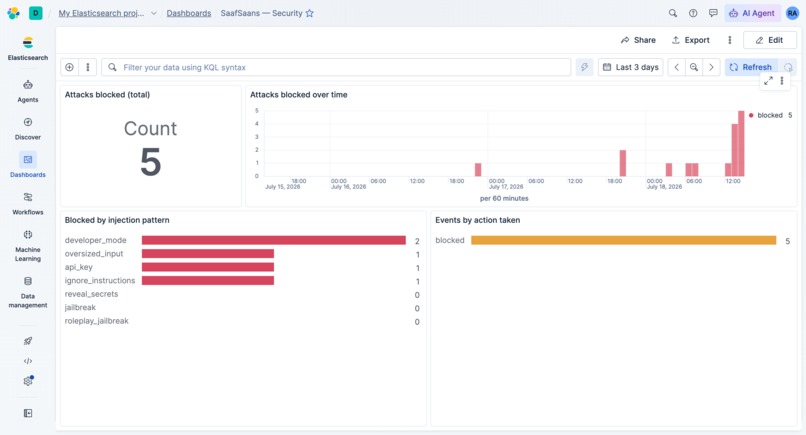Screen dimensions: 806x435
Task: Add a filter with the plus icon
Action: click(x=69, y=67)
